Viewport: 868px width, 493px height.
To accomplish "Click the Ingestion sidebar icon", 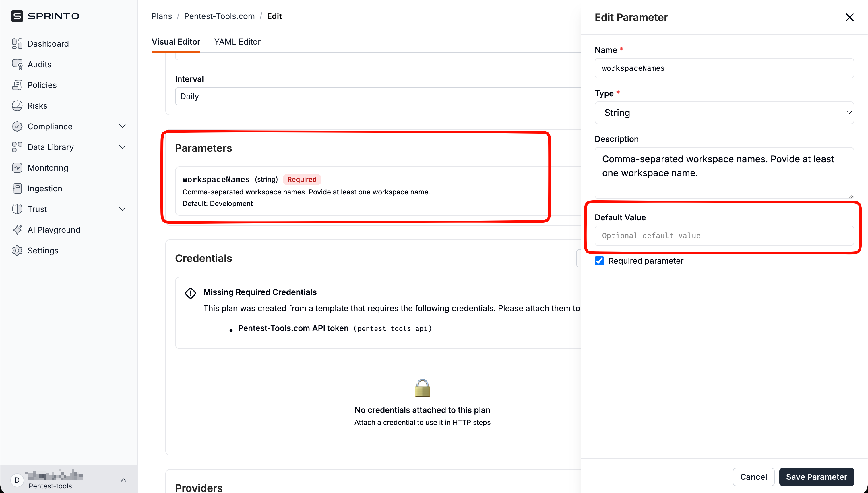I will (x=17, y=188).
